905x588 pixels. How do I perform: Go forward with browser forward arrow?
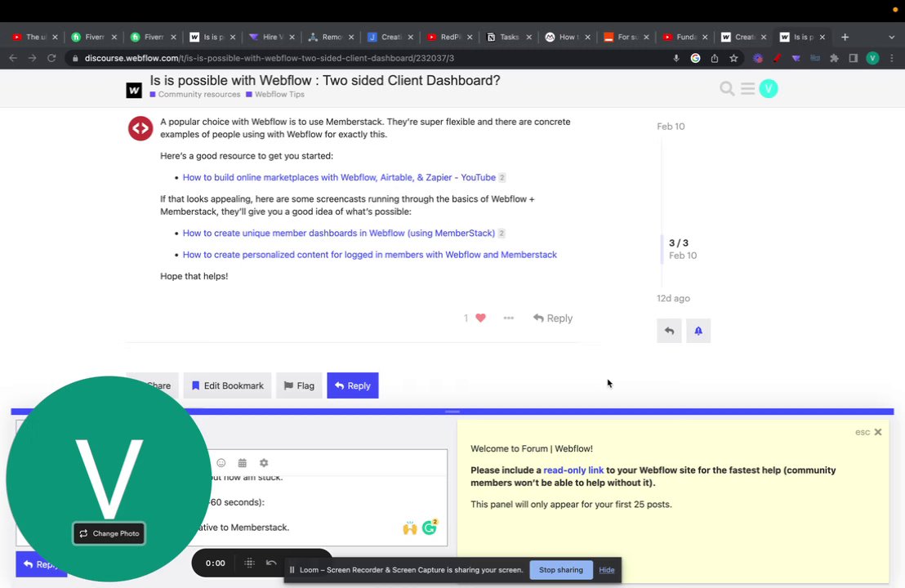(x=33, y=58)
